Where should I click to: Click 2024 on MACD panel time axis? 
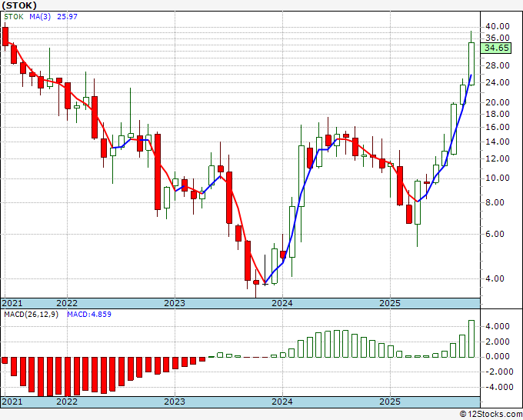[282, 402]
